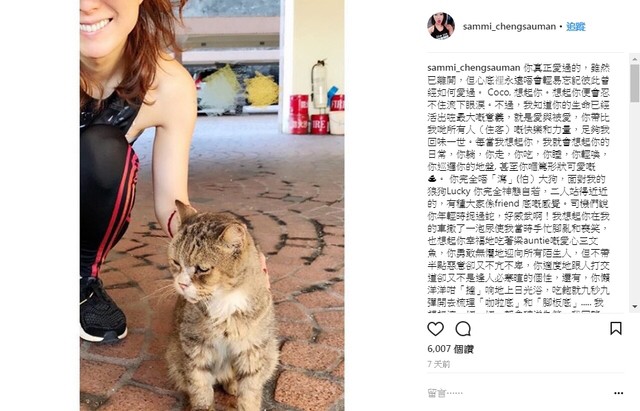Click sammi_chengsauman username in the caption

(x=473, y=67)
